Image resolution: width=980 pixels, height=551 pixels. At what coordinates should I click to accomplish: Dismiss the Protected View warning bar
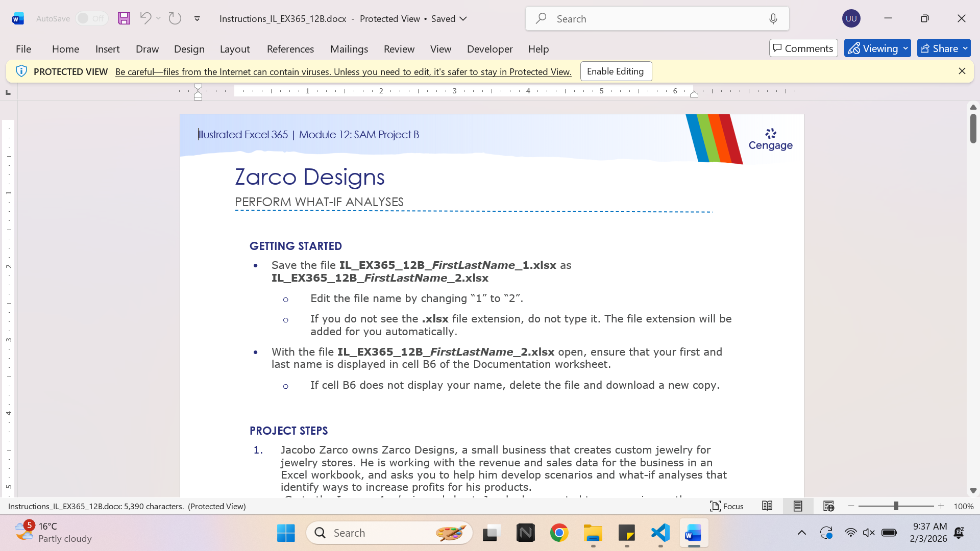962,71
